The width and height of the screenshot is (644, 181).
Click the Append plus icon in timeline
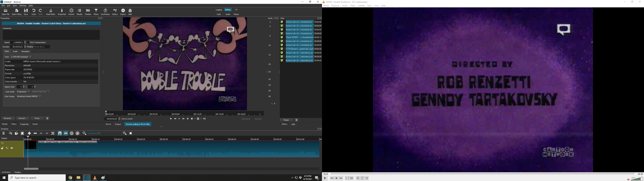(29, 133)
